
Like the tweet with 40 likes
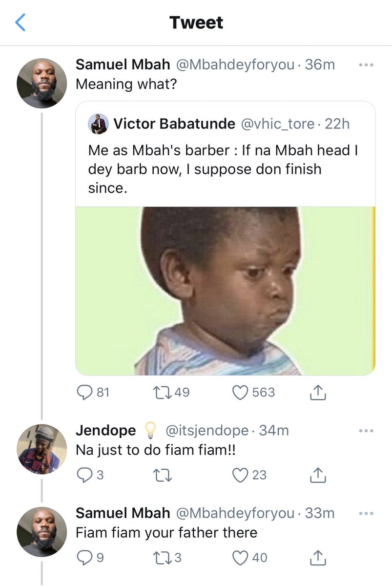pyautogui.click(x=240, y=557)
